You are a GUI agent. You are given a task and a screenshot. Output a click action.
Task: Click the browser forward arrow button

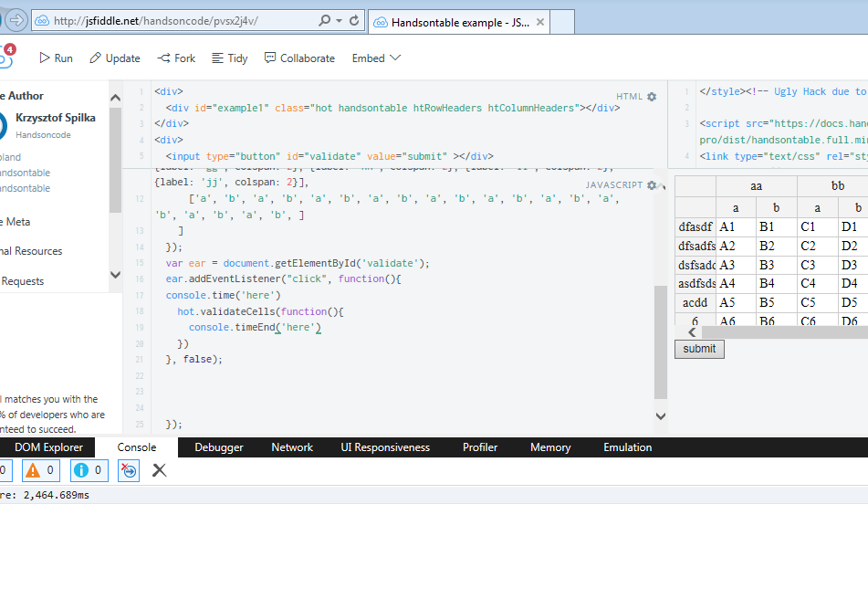[16, 20]
